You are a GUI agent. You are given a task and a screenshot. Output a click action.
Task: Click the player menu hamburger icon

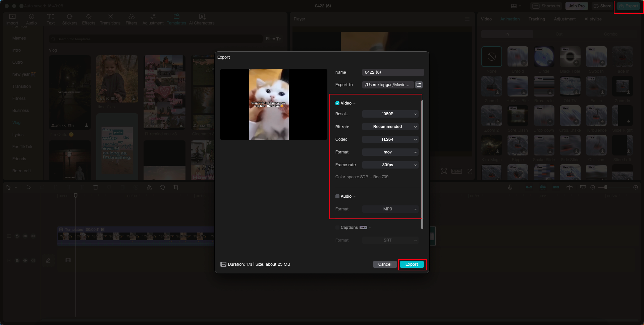[x=467, y=19]
